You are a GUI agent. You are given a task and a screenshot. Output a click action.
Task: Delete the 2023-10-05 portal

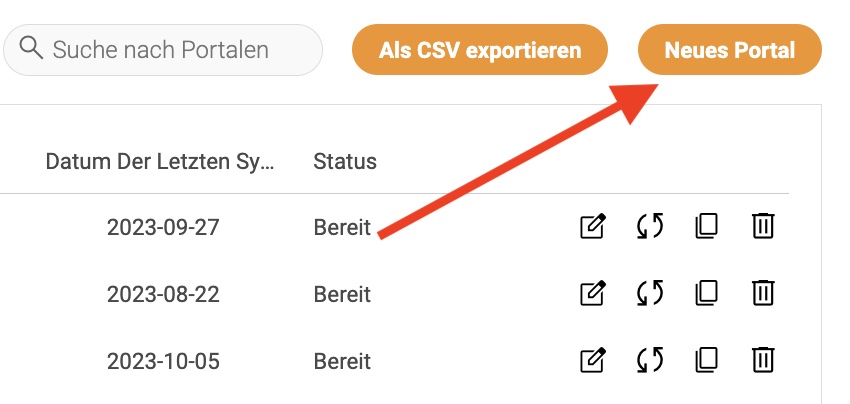click(763, 361)
